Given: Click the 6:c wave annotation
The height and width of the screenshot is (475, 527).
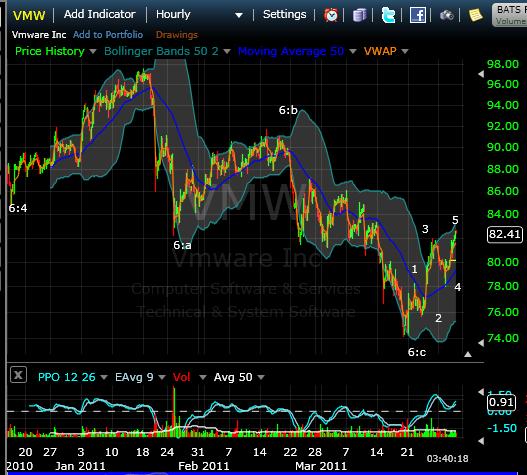Looking at the screenshot, I should pyautogui.click(x=417, y=352).
